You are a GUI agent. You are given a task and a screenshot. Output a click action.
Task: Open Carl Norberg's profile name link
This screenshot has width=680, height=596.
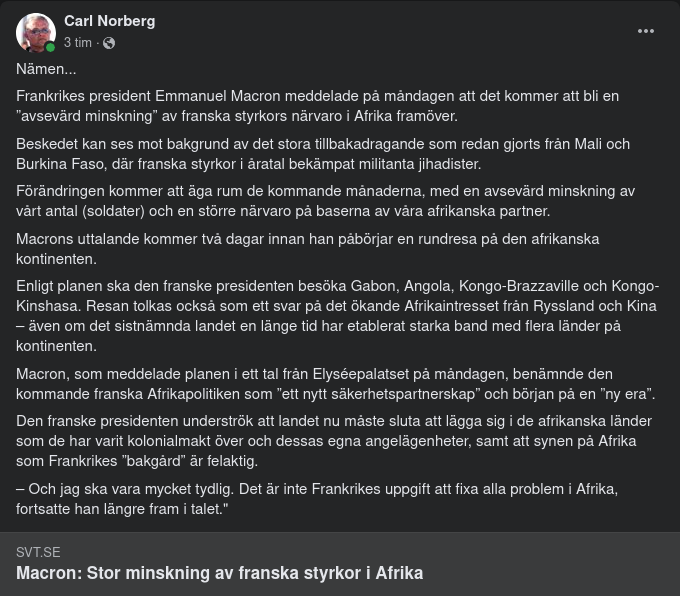coord(109,21)
